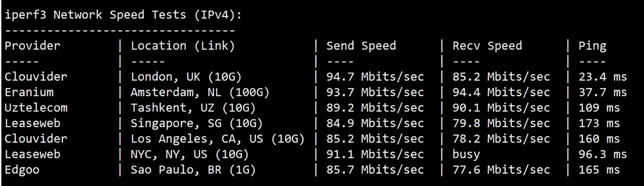Select the London, UK (10G) location text
644x186 pixels.
click(x=186, y=77)
